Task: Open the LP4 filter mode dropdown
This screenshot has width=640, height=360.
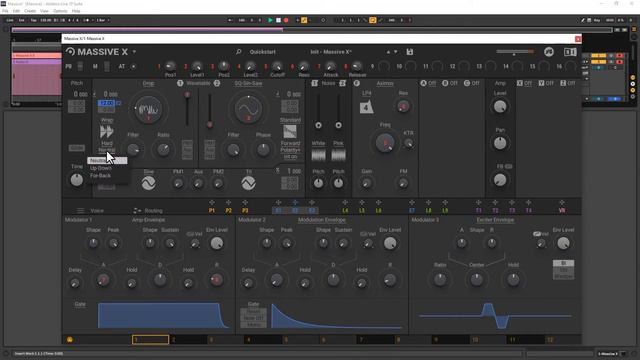Action: (367, 93)
